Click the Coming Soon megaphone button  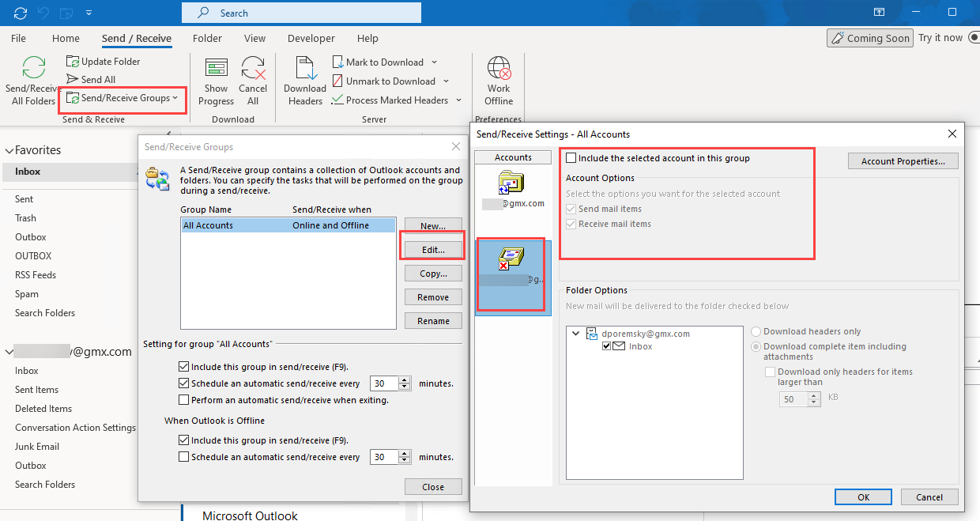coord(869,38)
